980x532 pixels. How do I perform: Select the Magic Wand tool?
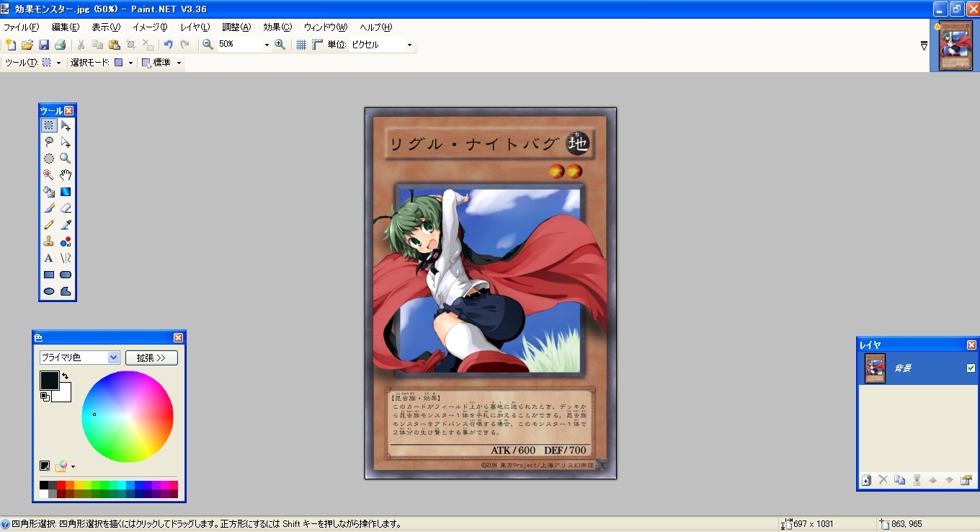click(49, 175)
